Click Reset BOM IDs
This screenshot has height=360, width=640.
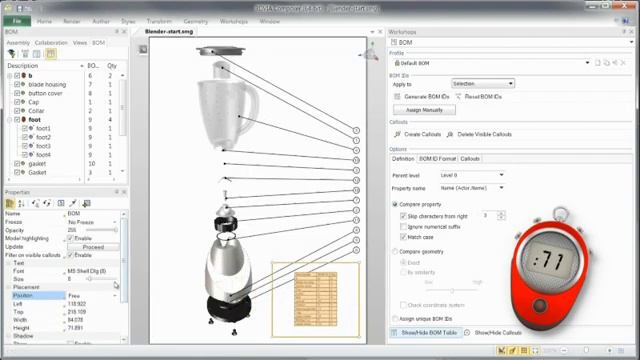point(479,97)
